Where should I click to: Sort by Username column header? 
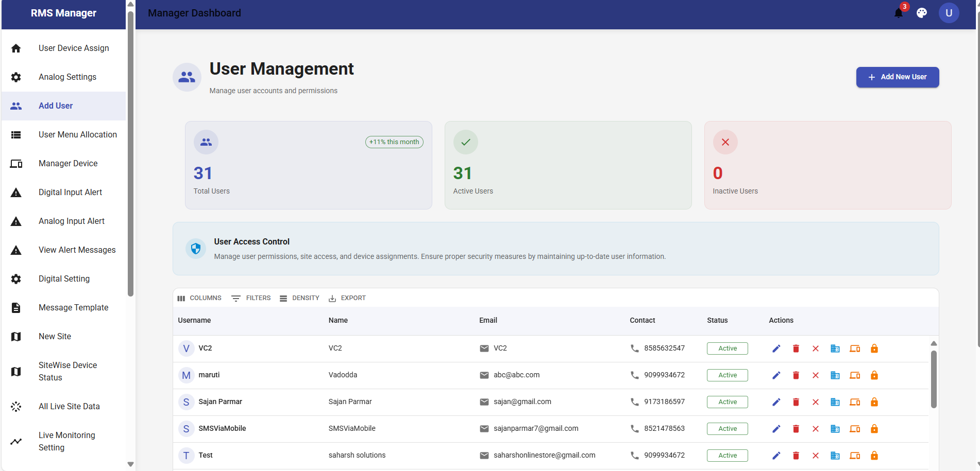(194, 320)
